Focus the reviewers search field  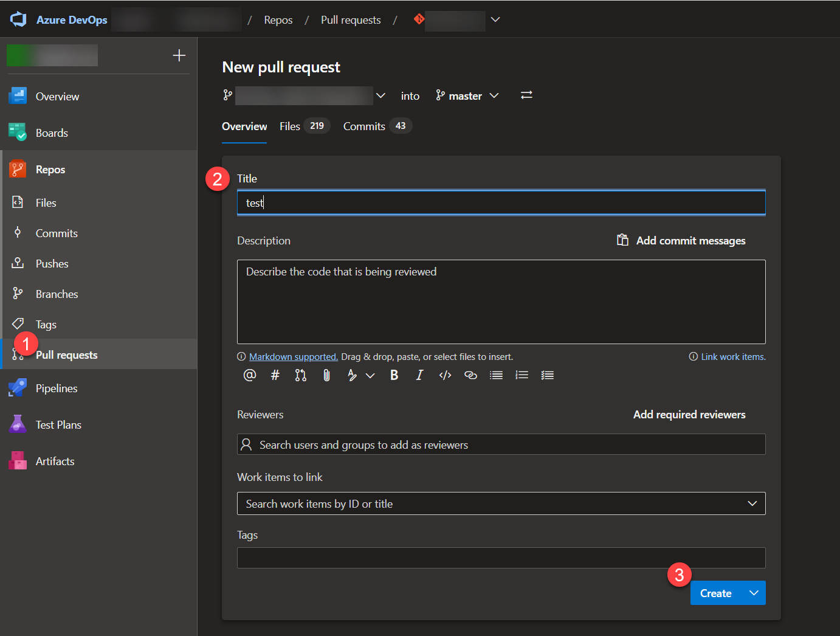point(501,444)
